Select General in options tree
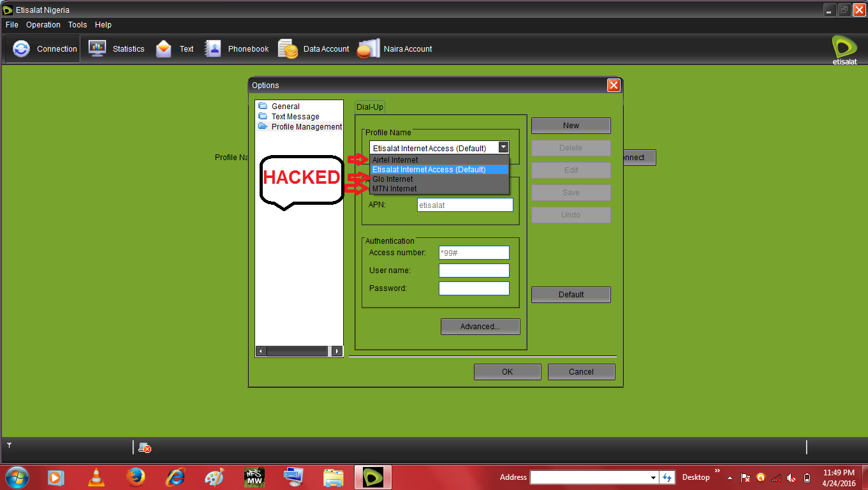Image resolution: width=868 pixels, height=490 pixels. (285, 107)
